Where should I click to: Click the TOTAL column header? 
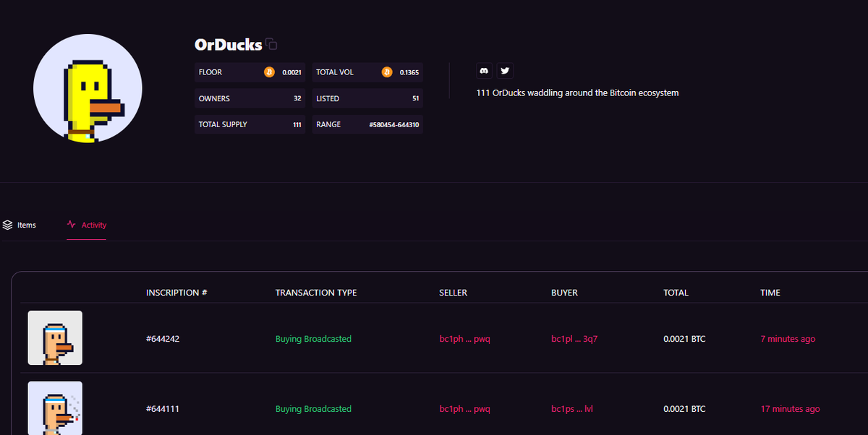point(676,293)
